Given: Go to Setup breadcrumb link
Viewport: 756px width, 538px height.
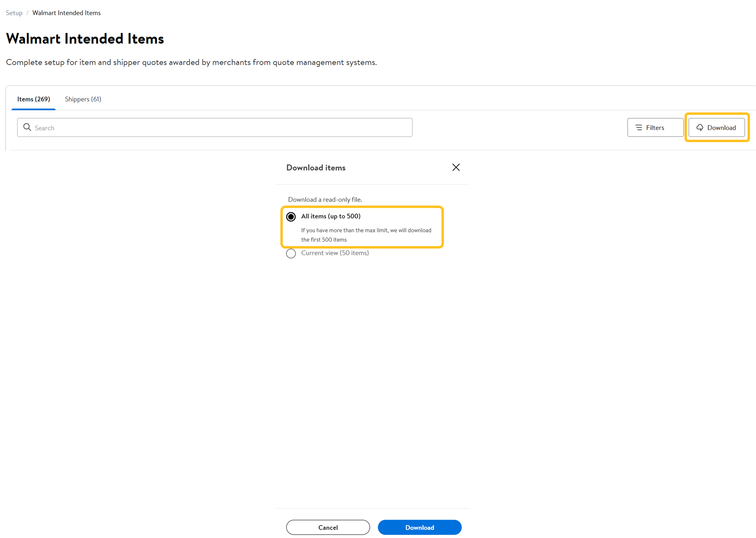Looking at the screenshot, I should click(14, 13).
